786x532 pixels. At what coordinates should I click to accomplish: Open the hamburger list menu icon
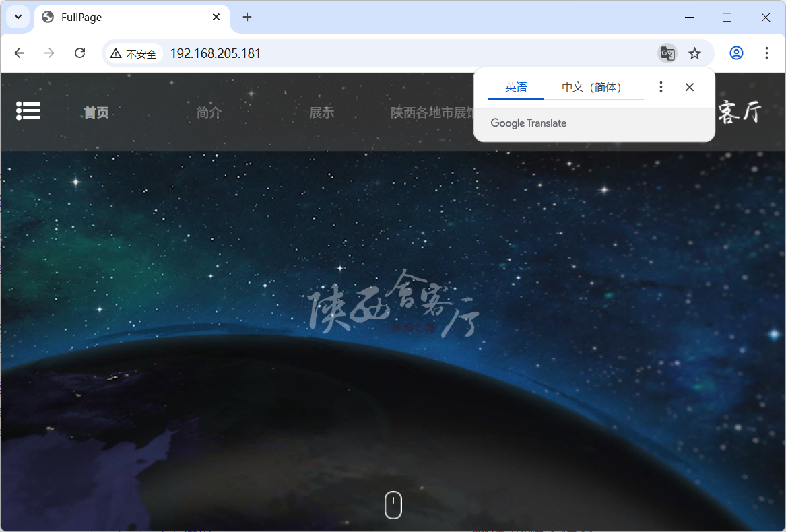28,111
